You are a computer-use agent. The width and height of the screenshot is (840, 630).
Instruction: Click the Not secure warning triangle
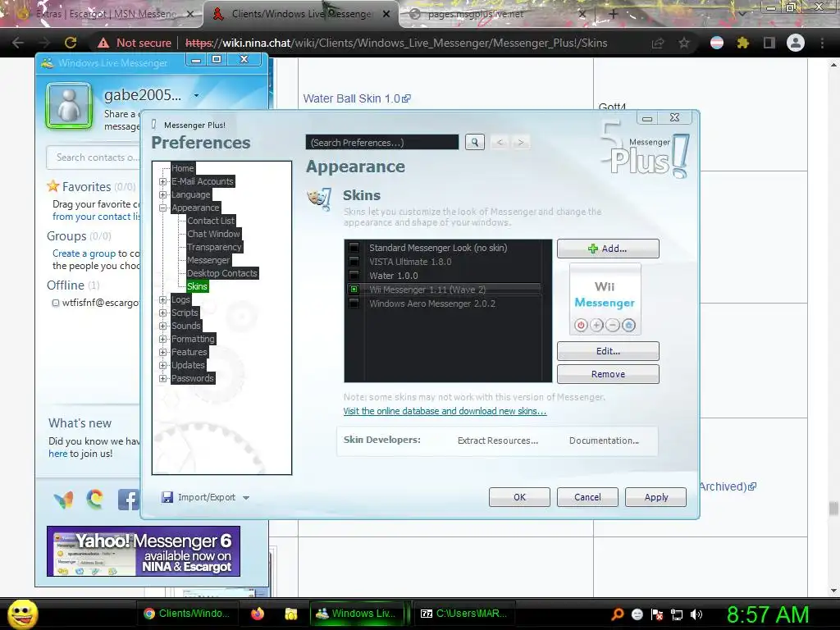pos(103,43)
